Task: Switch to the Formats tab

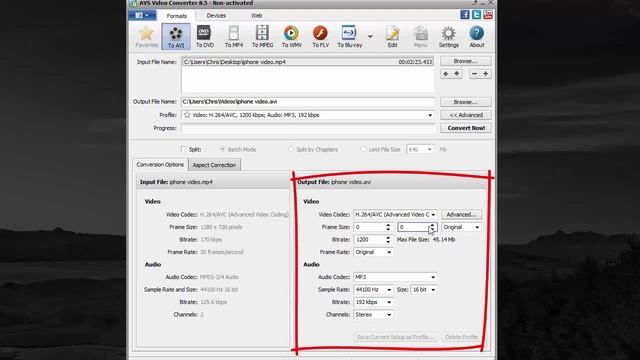Action: (176, 16)
